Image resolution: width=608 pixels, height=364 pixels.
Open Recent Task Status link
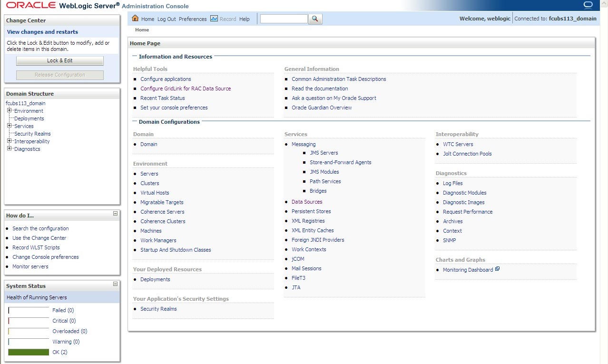point(163,98)
